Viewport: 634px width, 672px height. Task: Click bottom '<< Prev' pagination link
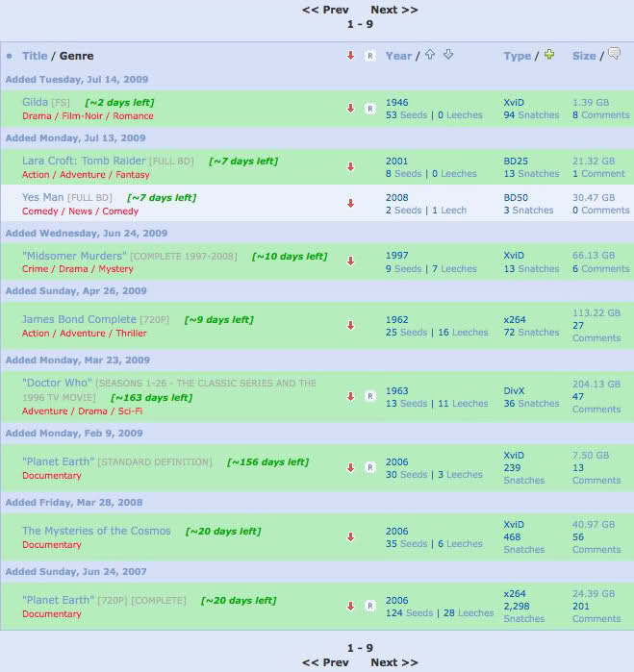pyautogui.click(x=325, y=662)
